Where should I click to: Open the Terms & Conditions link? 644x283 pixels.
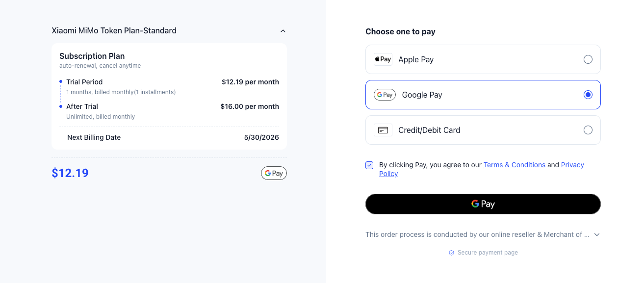[515, 165]
